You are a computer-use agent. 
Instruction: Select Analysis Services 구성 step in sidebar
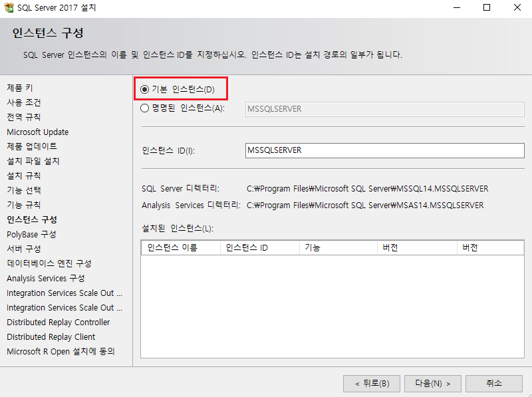(46, 278)
